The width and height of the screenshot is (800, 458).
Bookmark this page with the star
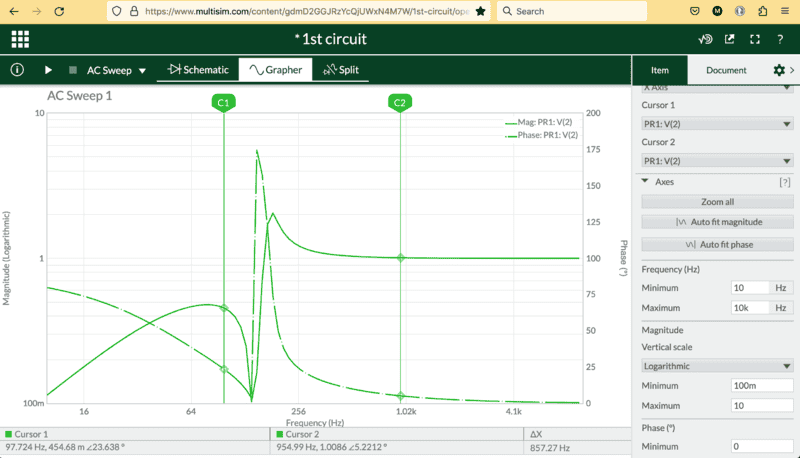[480, 11]
